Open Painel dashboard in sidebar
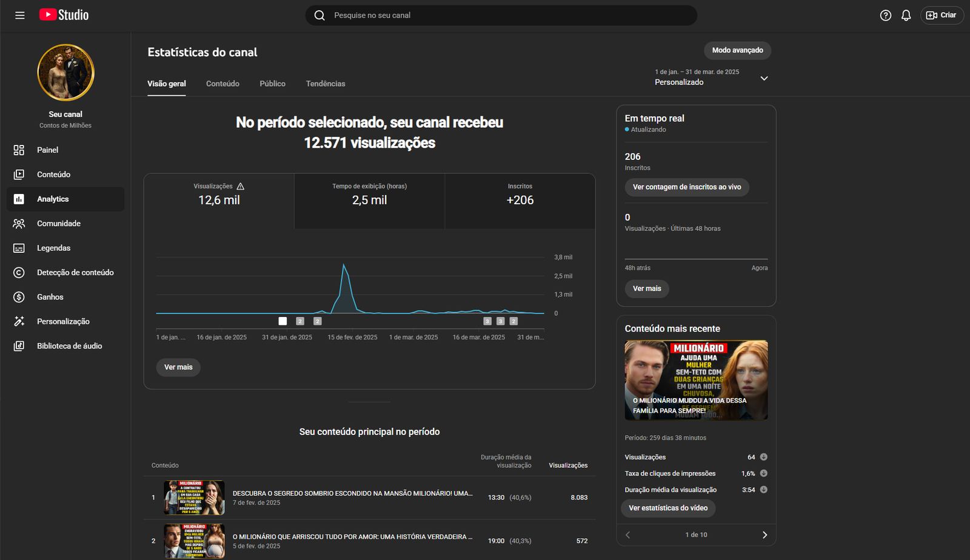 coord(47,150)
